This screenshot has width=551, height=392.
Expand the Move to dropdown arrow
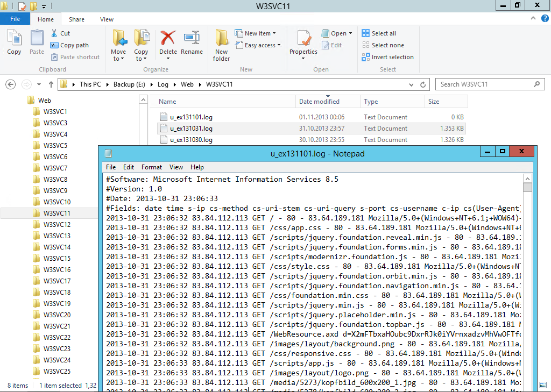click(x=118, y=59)
